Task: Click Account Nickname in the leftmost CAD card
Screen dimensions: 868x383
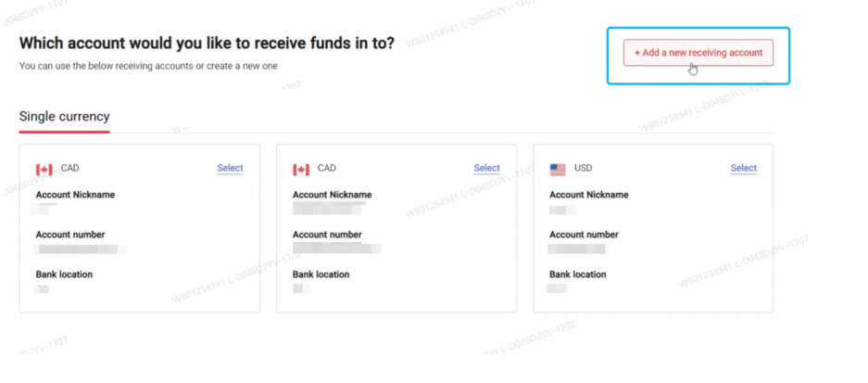Action: (75, 195)
